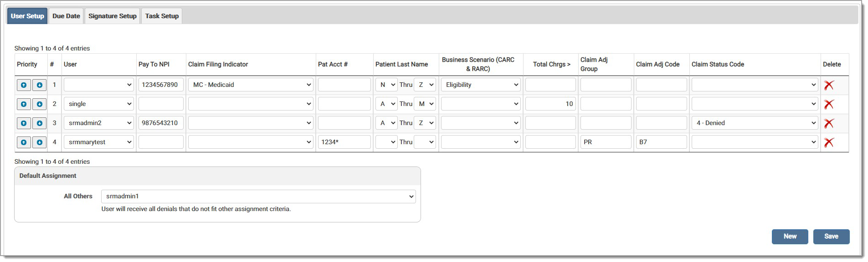Delete the first assignment row
The height and width of the screenshot is (262, 868).
[x=829, y=85]
